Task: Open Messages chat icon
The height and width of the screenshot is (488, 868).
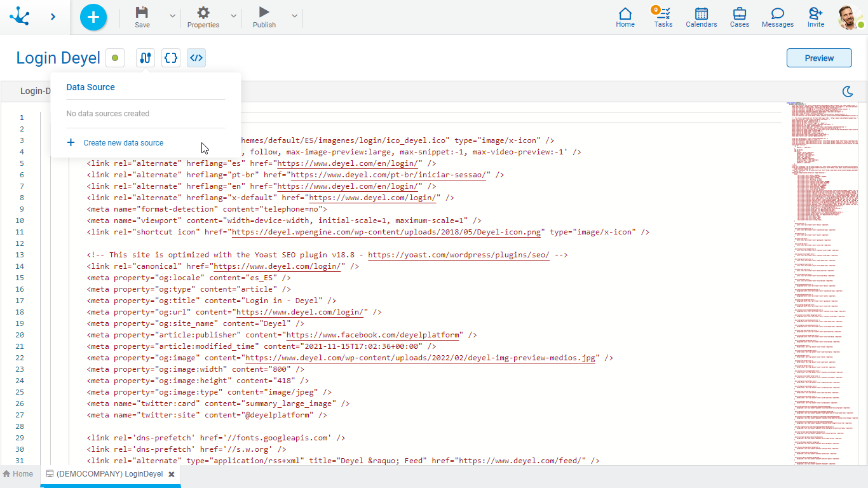Action: point(778,17)
